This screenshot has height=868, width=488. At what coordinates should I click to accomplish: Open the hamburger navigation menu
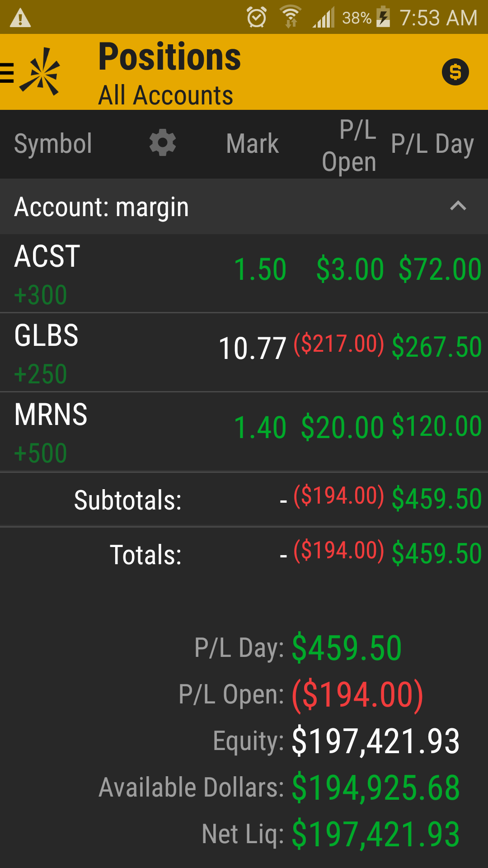tap(6, 72)
